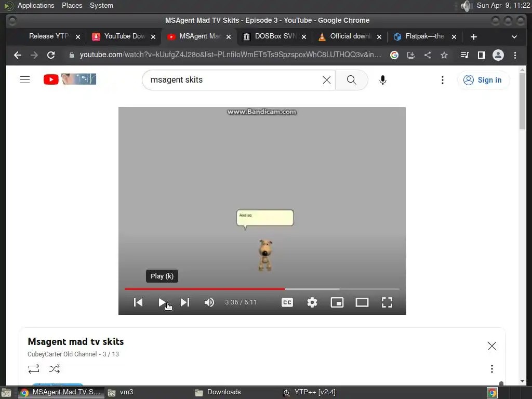Close the MSAgent Mad TV tab
532x399 pixels.
[229, 37]
